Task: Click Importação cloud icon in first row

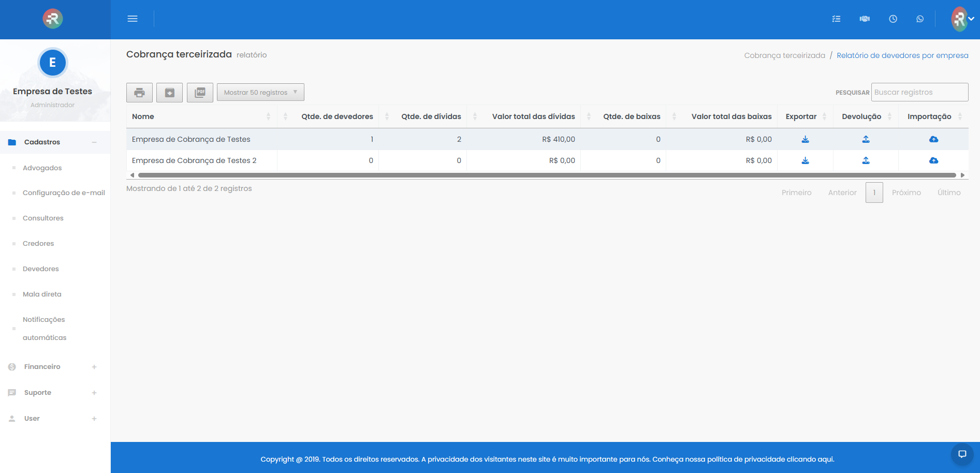Action: tap(933, 139)
